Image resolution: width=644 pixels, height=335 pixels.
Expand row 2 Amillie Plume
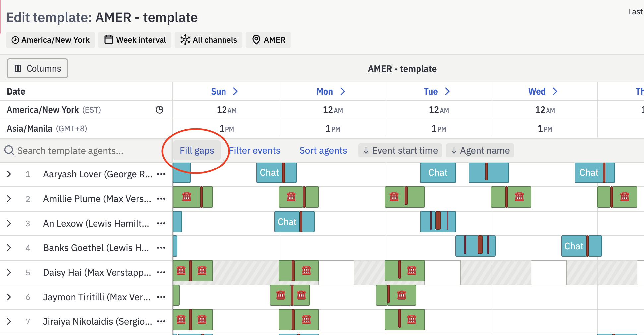coord(9,199)
